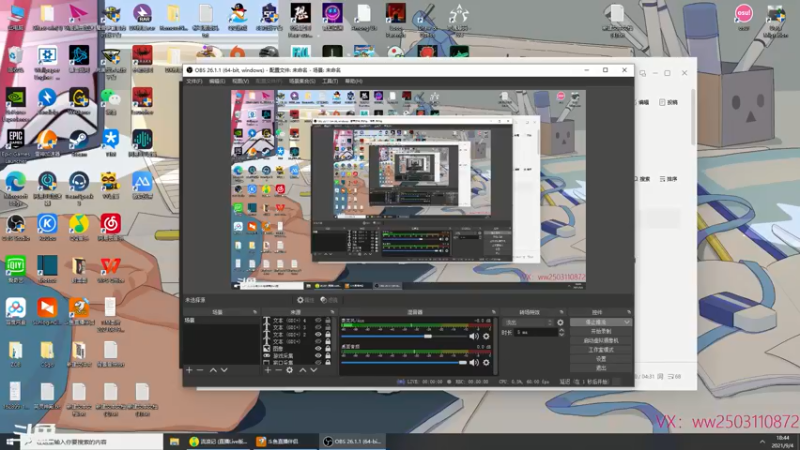Mute the 麦克风/Aux speaker icon
Viewport: 800px width, 450px height.
point(474,336)
